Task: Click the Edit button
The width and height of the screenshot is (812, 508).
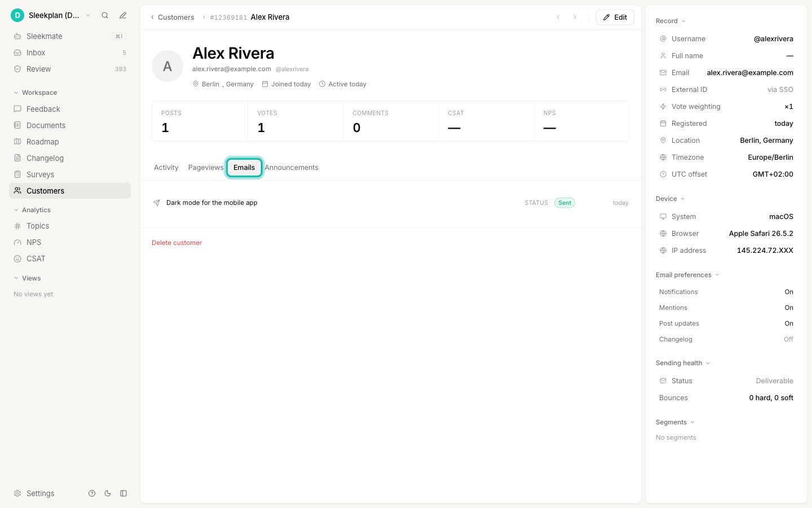Action: pyautogui.click(x=615, y=17)
